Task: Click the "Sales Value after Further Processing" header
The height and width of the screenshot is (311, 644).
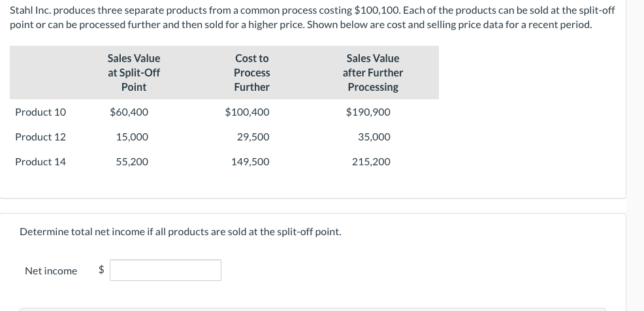Action: pos(373,73)
